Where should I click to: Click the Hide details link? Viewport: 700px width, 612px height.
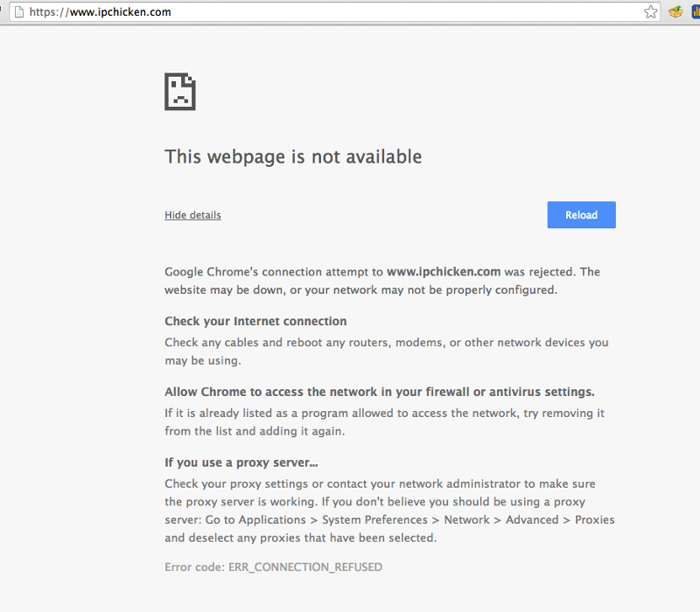coord(192,215)
